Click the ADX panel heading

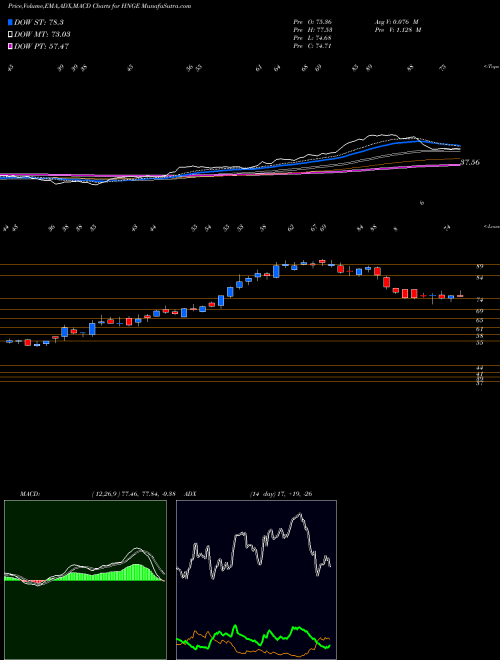(x=190, y=494)
